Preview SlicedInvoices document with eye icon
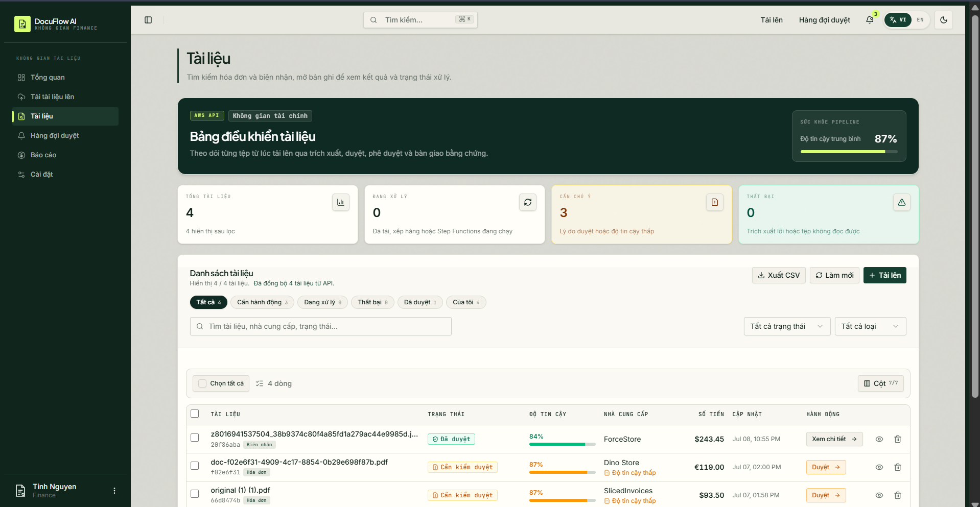980x507 pixels. click(879, 495)
